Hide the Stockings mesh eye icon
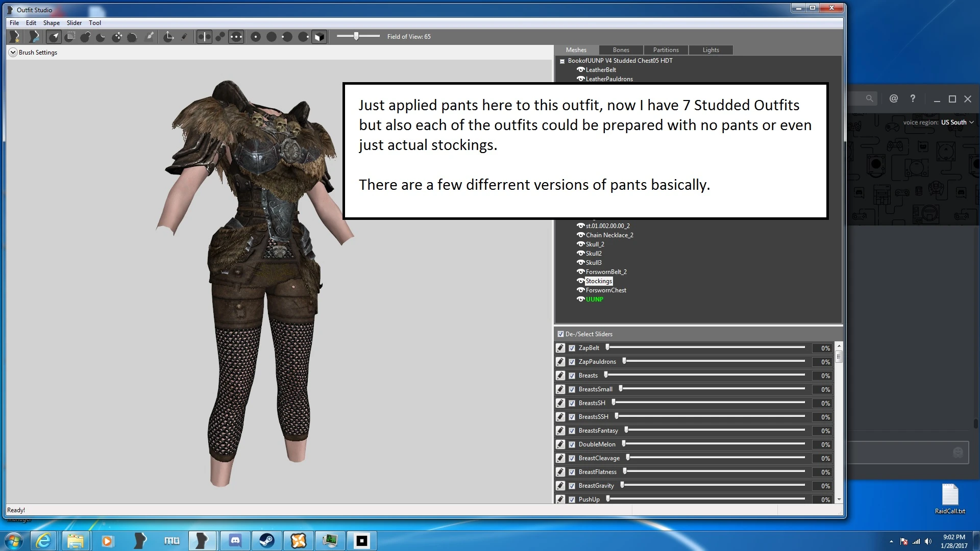980x551 pixels. click(x=580, y=281)
